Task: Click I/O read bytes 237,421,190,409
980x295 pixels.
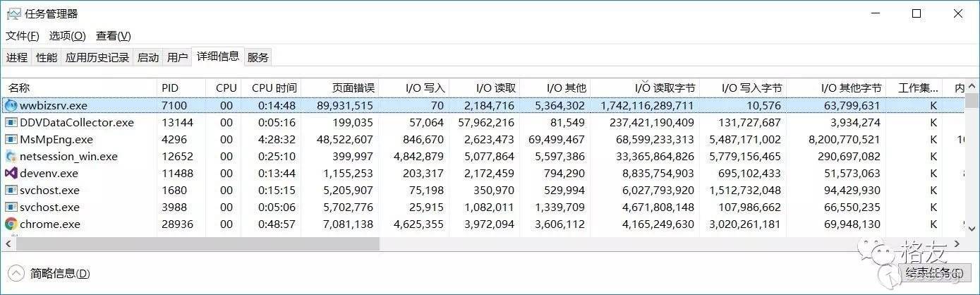Action: [x=650, y=123]
